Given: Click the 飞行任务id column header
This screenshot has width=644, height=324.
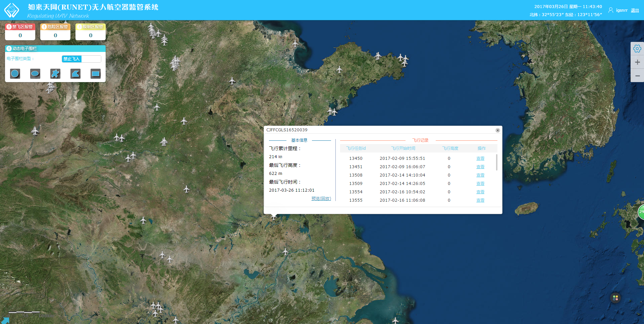Looking at the screenshot, I should pos(356,148).
